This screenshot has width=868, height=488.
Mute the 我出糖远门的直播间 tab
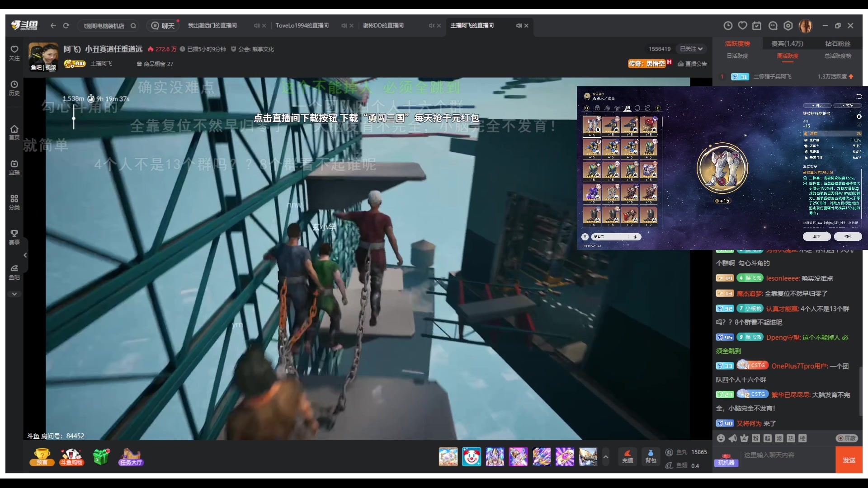coord(257,26)
